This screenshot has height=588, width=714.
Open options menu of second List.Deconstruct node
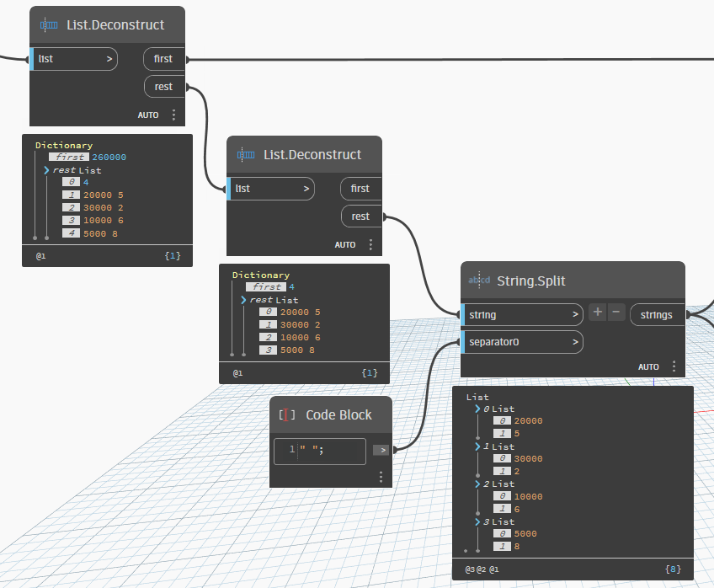[370, 244]
